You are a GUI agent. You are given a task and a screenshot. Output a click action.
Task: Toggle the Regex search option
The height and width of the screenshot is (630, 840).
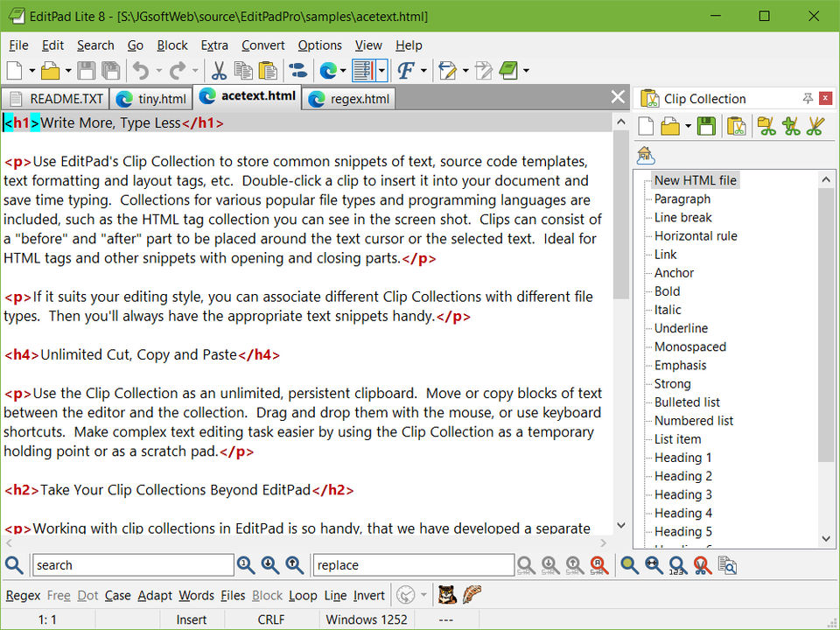[x=23, y=596]
